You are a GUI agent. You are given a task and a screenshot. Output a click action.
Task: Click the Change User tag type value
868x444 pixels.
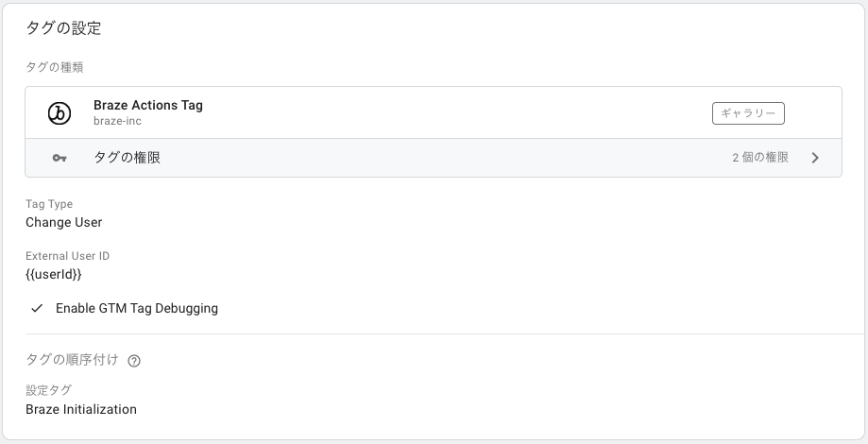pos(63,223)
